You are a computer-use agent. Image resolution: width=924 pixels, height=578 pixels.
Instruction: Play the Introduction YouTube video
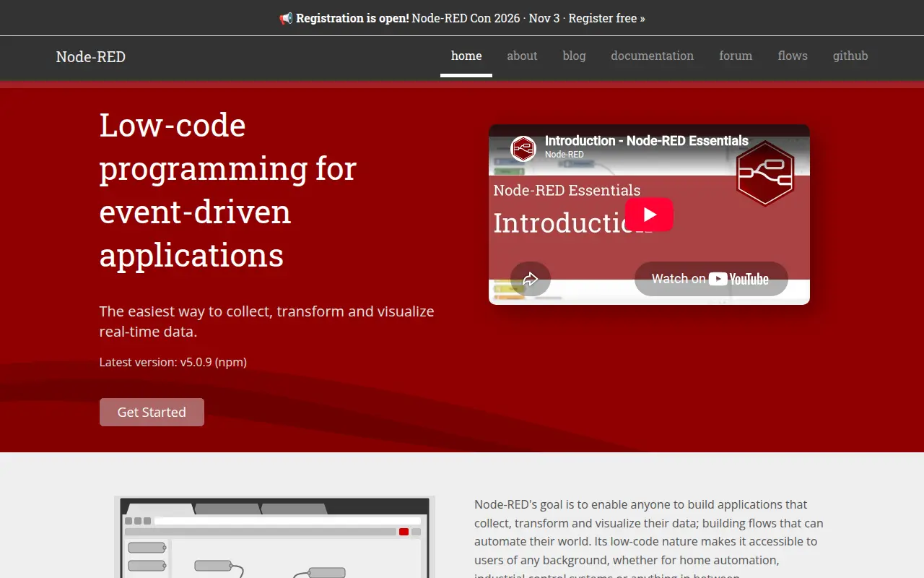pyautogui.click(x=649, y=215)
